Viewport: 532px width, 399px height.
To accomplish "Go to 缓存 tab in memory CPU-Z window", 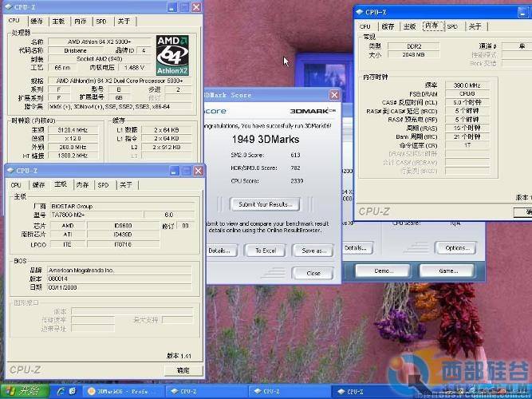I will (388, 26).
